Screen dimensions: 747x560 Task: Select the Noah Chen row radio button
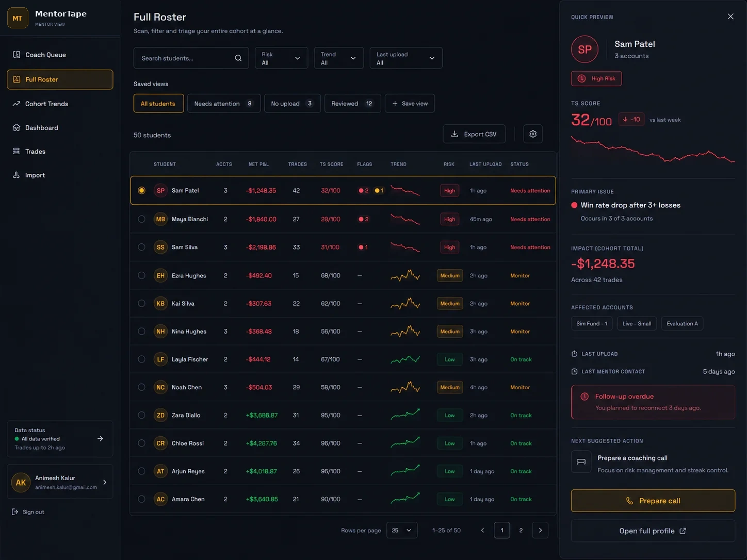(141, 387)
